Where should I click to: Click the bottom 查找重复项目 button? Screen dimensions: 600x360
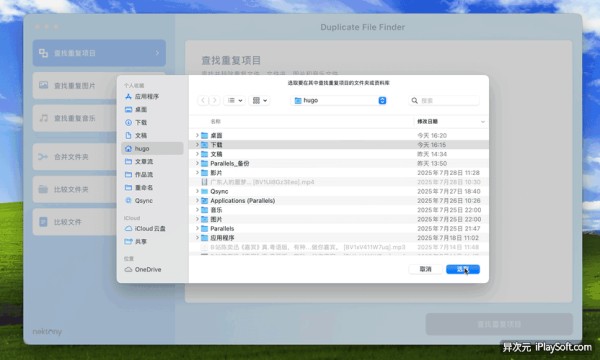click(x=499, y=324)
